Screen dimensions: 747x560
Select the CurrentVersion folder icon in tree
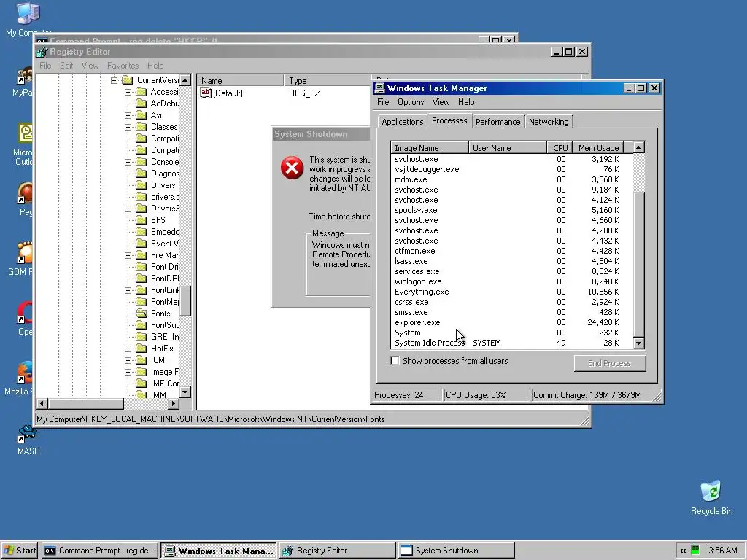(127, 80)
